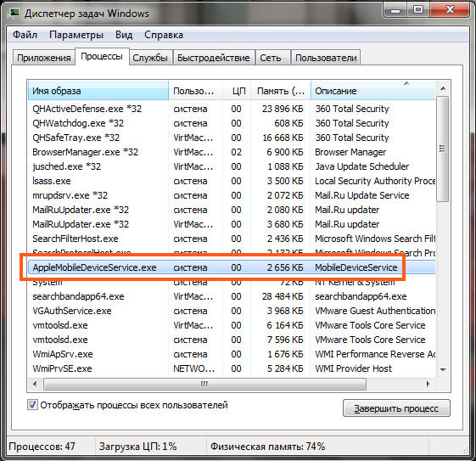
Task: Sort by Имя образа column header
Action: (98, 91)
